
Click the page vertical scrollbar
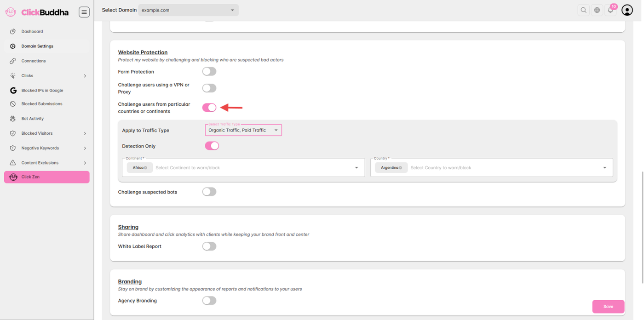[642, 207]
